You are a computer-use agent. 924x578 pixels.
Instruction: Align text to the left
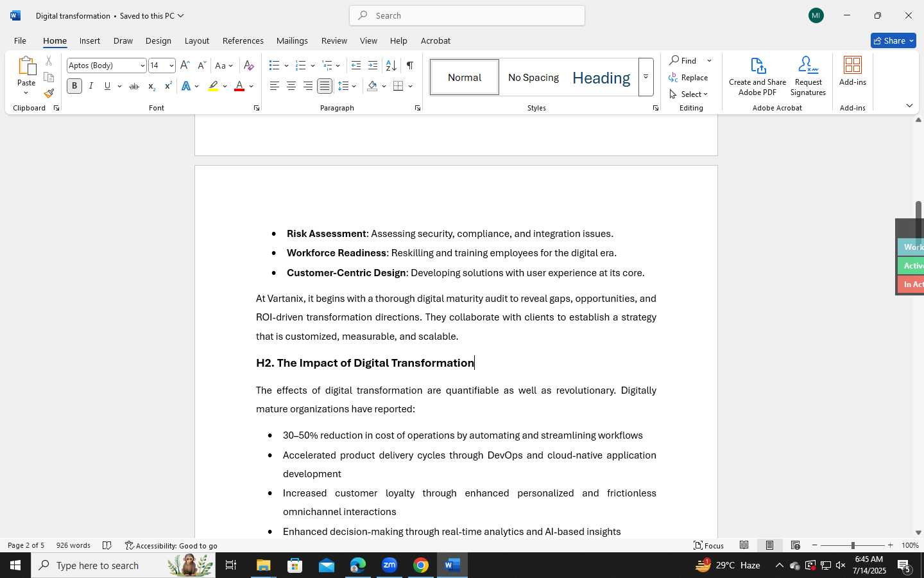275,86
